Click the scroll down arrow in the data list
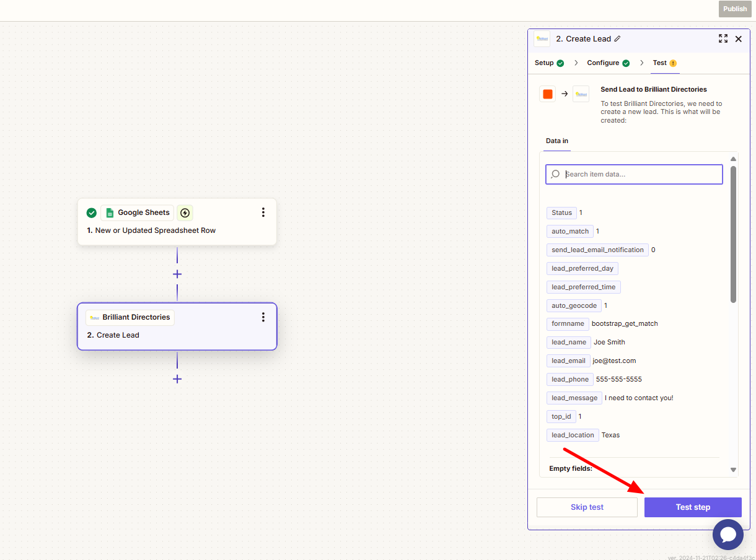This screenshot has height=560, width=756. pyautogui.click(x=734, y=470)
